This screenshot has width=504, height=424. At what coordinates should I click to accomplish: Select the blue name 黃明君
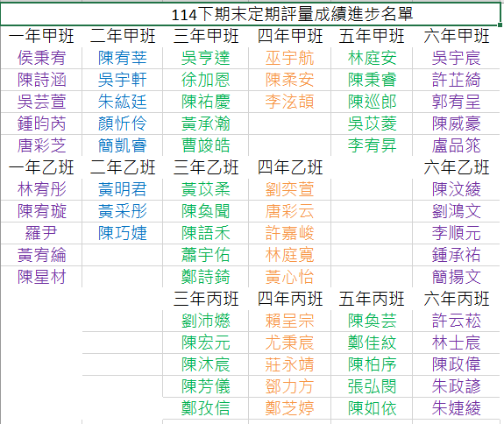pos(123,189)
